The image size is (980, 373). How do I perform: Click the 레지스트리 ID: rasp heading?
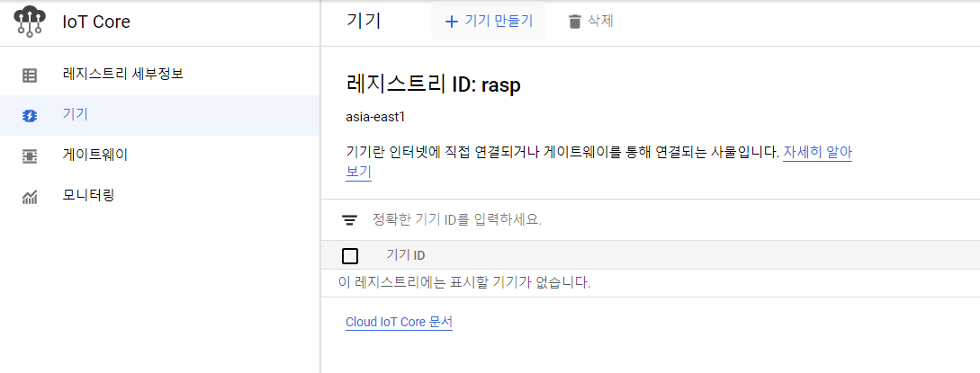pyautogui.click(x=433, y=84)
